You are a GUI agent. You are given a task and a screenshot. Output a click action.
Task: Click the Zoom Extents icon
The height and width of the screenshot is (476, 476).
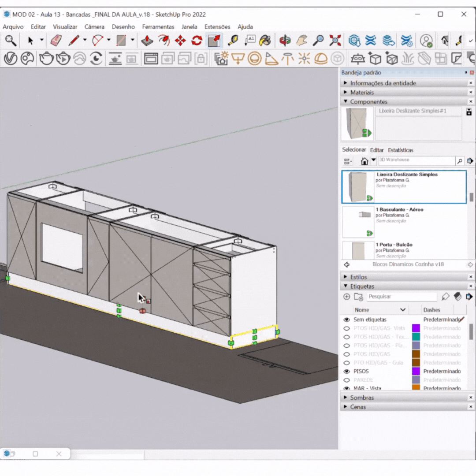coord(335,41)
